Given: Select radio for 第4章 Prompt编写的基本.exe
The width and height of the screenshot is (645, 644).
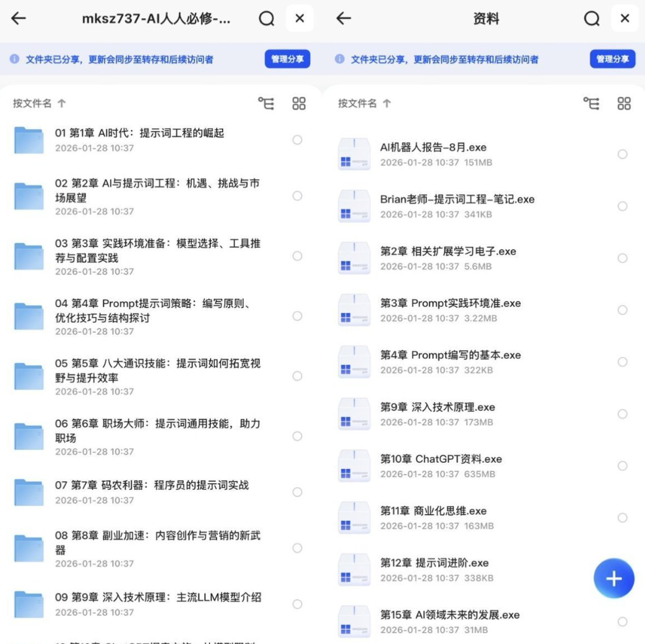Looking at the screenshot, I should [623, 362].
